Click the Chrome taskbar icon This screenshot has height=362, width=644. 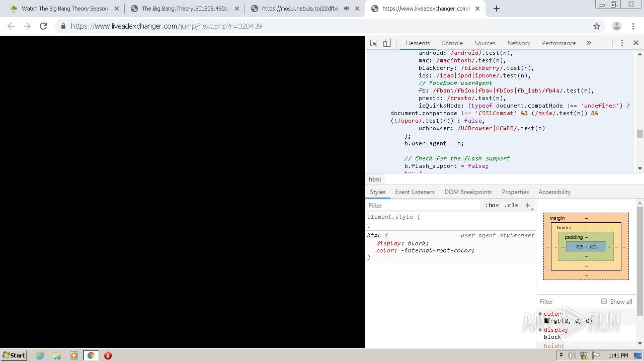91,355
